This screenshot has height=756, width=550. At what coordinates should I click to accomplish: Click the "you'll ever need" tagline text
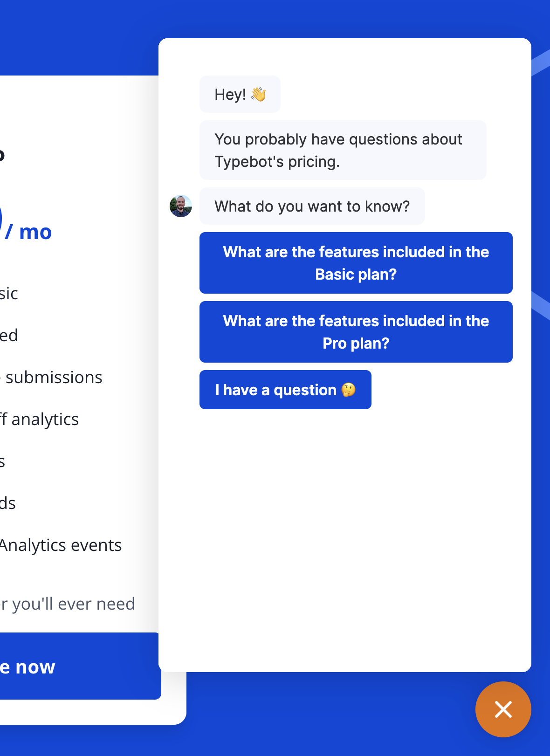point(69,604)
